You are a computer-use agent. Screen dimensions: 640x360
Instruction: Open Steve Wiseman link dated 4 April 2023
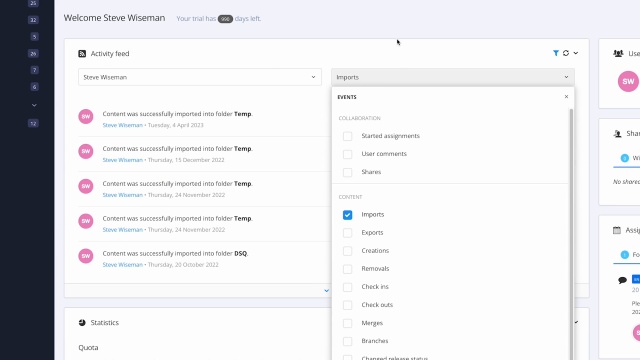[x=122, y=125]
